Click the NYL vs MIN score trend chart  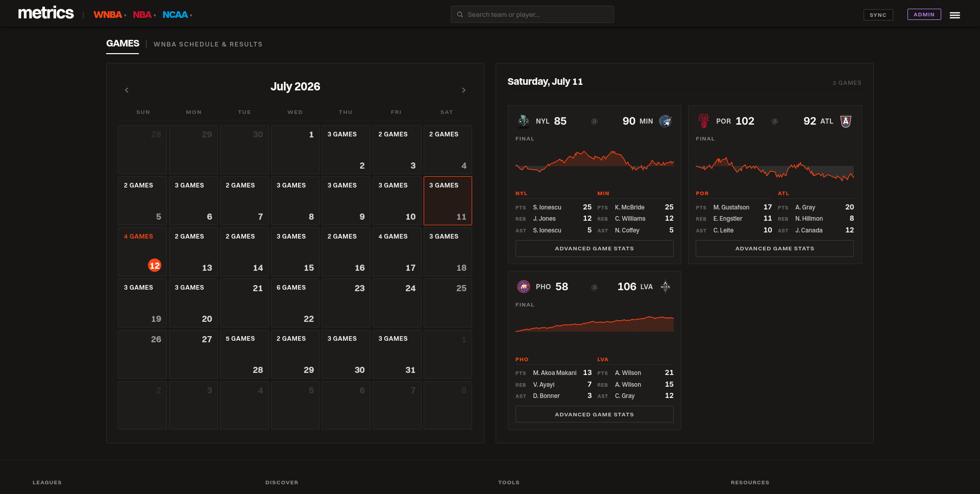[594, 166]
